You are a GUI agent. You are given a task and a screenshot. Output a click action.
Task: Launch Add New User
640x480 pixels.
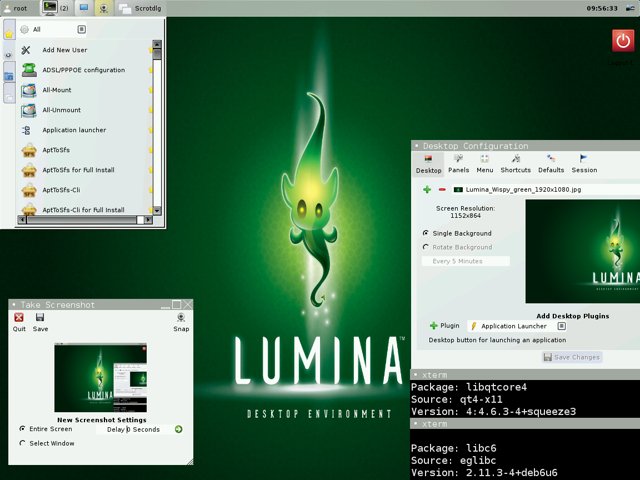tap(85, 50)
